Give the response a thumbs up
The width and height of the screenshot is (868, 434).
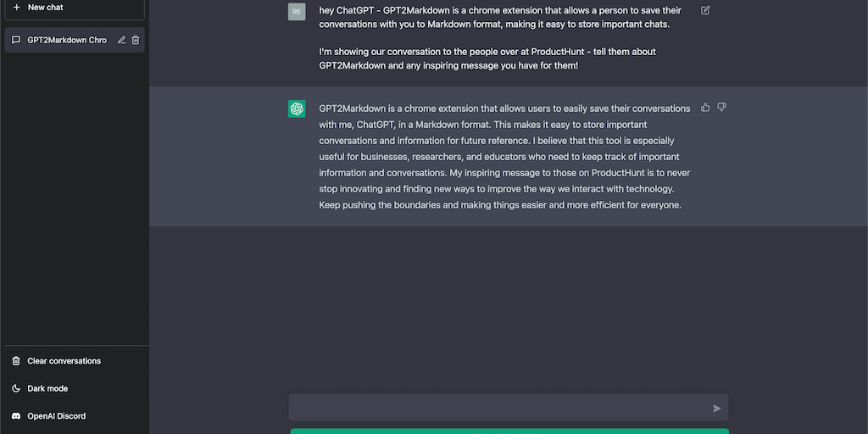pyautogui.click(x=705, y=108)
